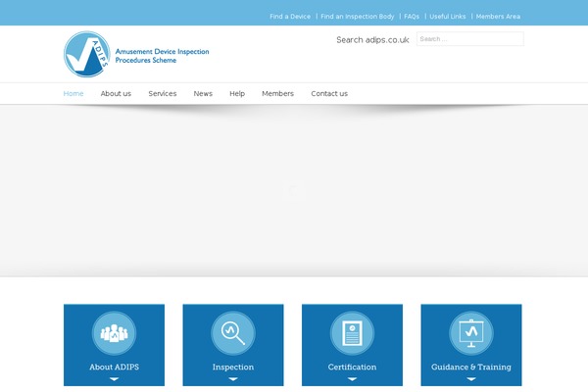Image resolution: width=588 pixels, height=392 pixels.
Task: Click the Certification document icon
Action: pos(352,333)
